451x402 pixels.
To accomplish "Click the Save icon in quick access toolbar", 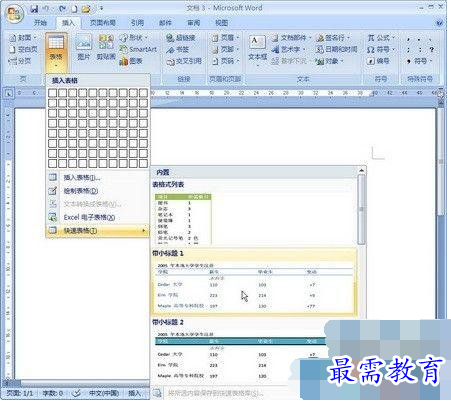I will 34,9.
